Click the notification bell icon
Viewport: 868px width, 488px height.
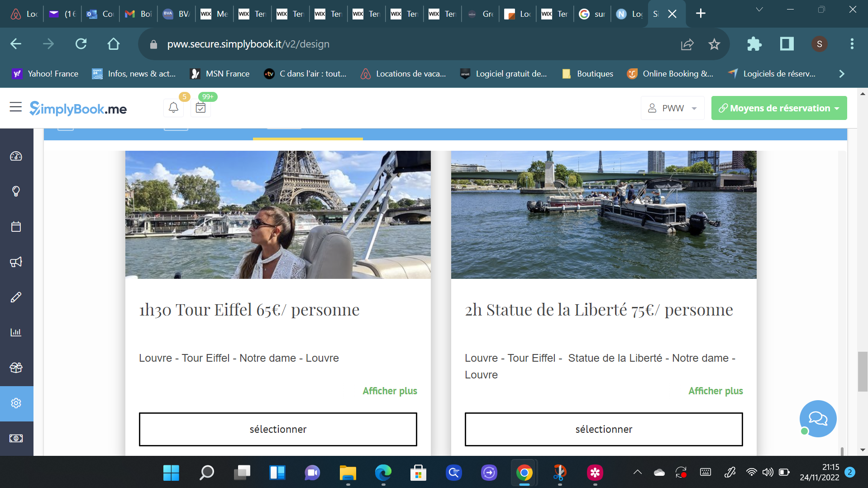click(x=173, y=108)
